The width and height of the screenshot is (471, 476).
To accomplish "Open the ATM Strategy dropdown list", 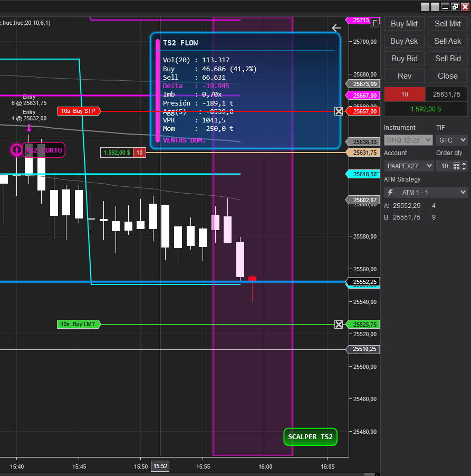I will (426, 193).
